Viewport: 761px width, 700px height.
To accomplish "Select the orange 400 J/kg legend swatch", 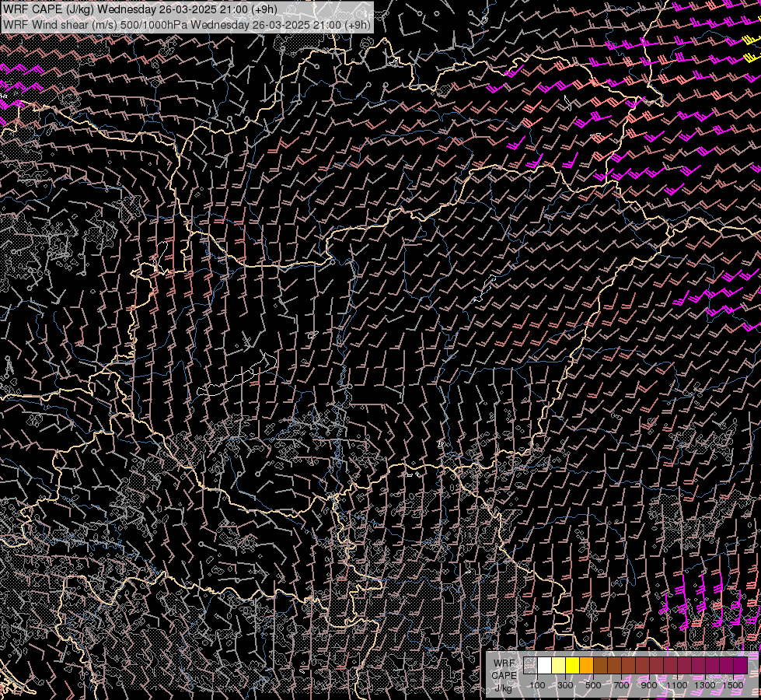I will [586, 666].
